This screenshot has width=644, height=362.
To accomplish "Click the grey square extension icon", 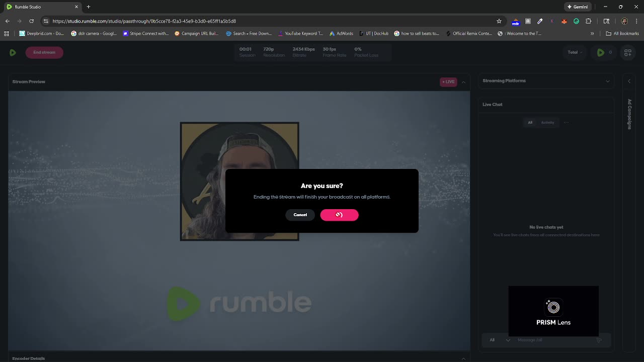I will pyautogui.click(x=528, y=21).
